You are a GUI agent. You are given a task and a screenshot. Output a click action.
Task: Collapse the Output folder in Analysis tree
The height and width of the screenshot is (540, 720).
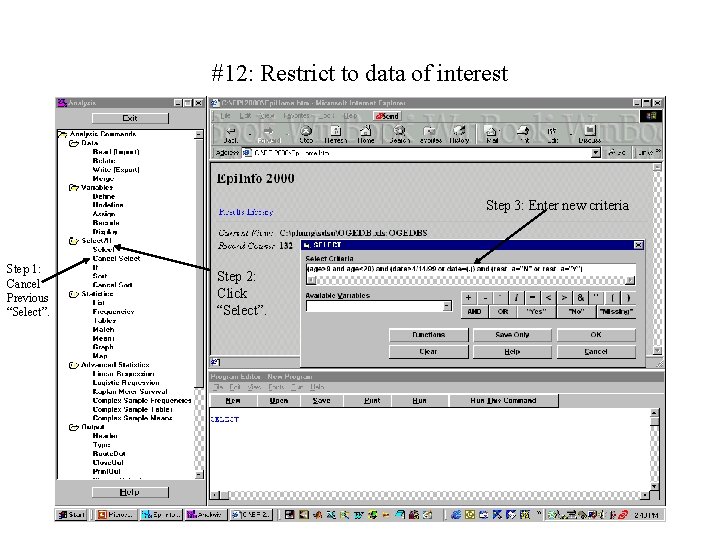(x=74, y=427)
